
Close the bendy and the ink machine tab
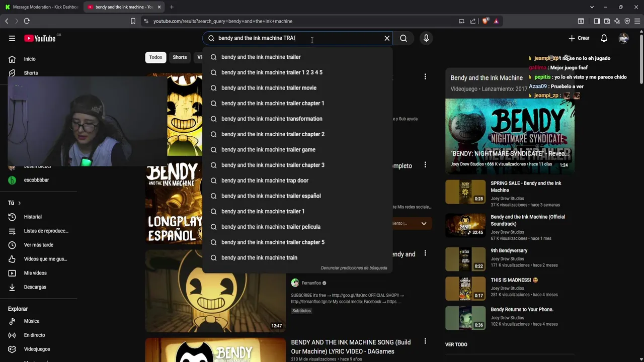[159, 7]
